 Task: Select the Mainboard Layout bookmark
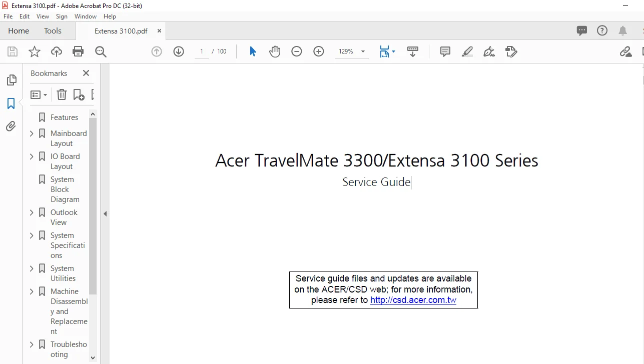(x=69, y=138)
